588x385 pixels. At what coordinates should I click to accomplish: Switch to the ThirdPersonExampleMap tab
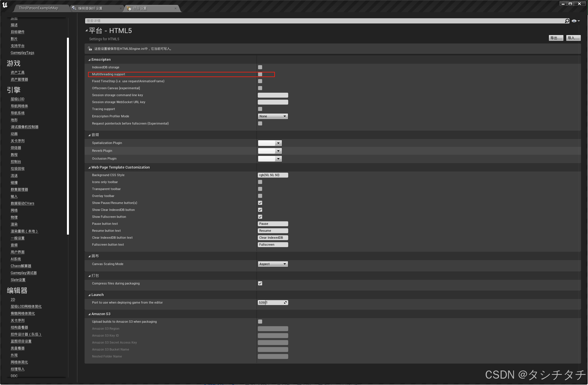(x=38, y=8)
